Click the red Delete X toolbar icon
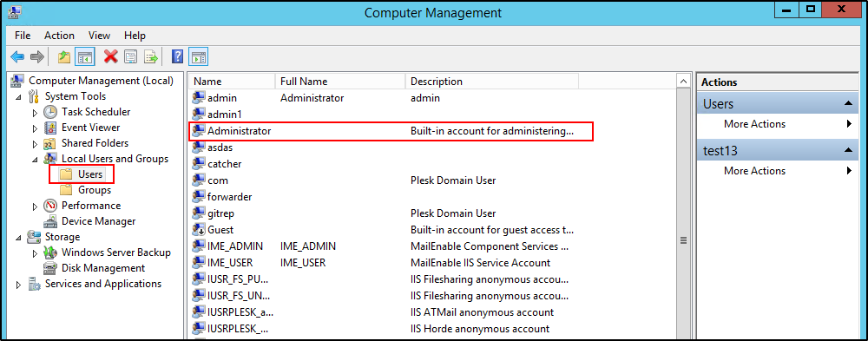 111,56
